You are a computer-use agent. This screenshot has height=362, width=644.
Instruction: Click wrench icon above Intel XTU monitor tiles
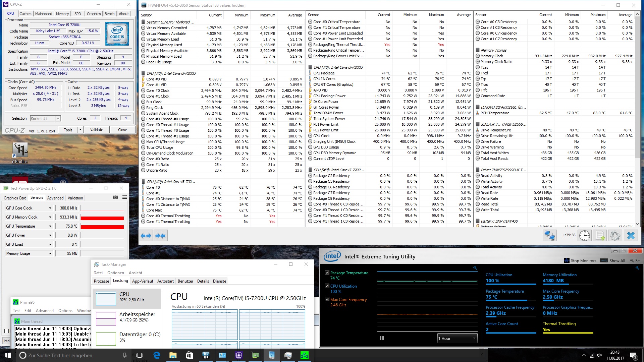637,268
